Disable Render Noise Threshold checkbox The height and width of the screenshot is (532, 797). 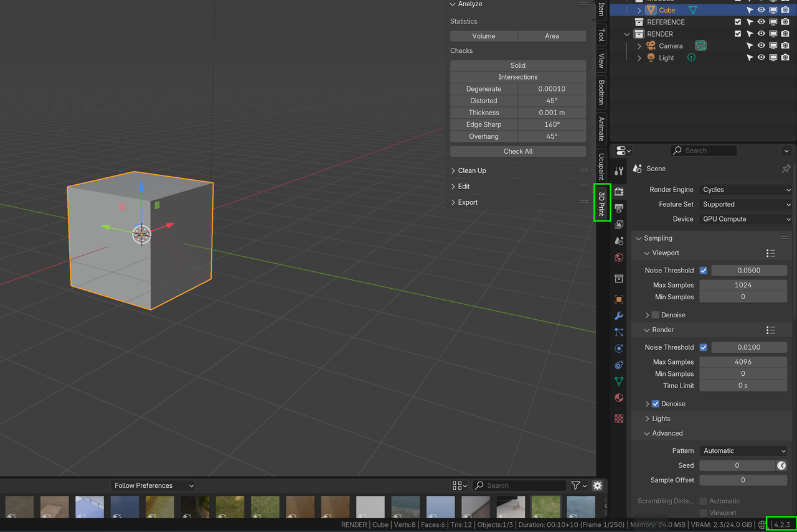703,347
